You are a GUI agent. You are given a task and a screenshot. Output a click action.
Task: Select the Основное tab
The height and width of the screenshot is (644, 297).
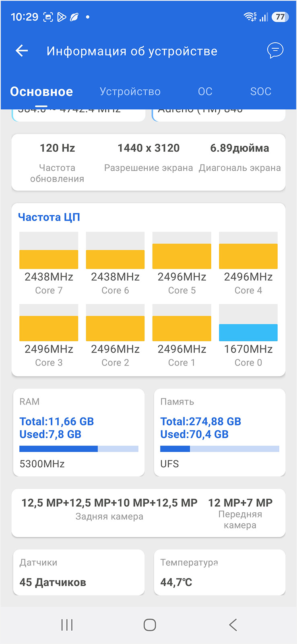41,92
